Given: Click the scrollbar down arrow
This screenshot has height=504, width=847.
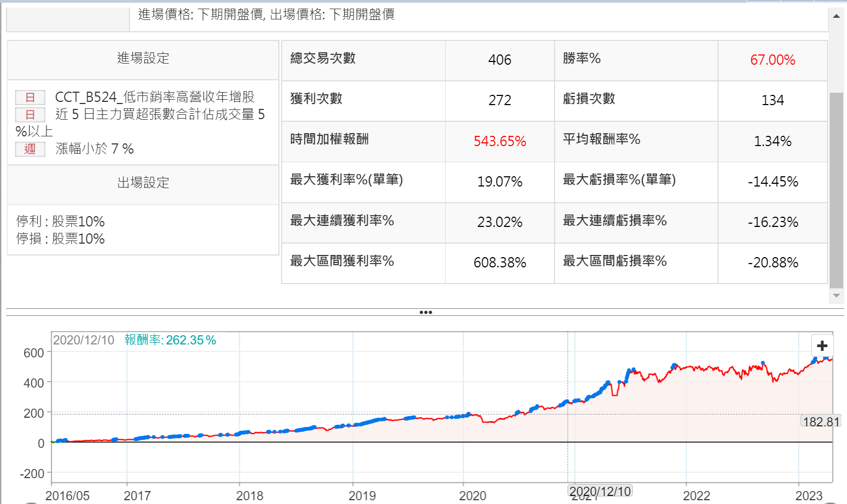Looking at the screenshot, I should (836, 295).
